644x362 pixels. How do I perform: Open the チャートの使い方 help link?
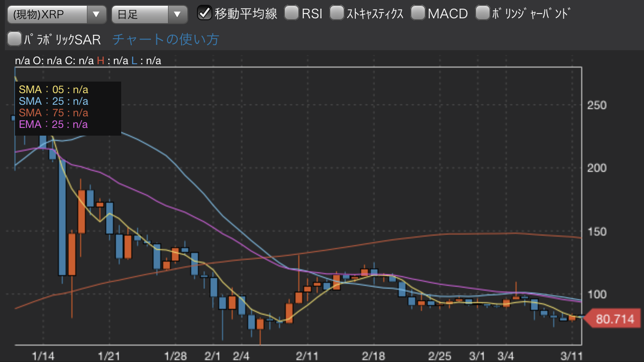click(x=166, y=39)
